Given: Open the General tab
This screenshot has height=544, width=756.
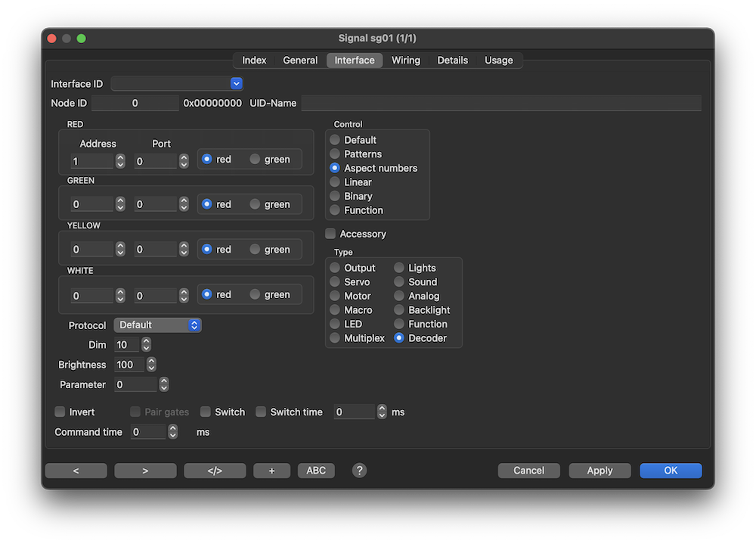Looking at the screenshot, I should [x=300, y=61].
